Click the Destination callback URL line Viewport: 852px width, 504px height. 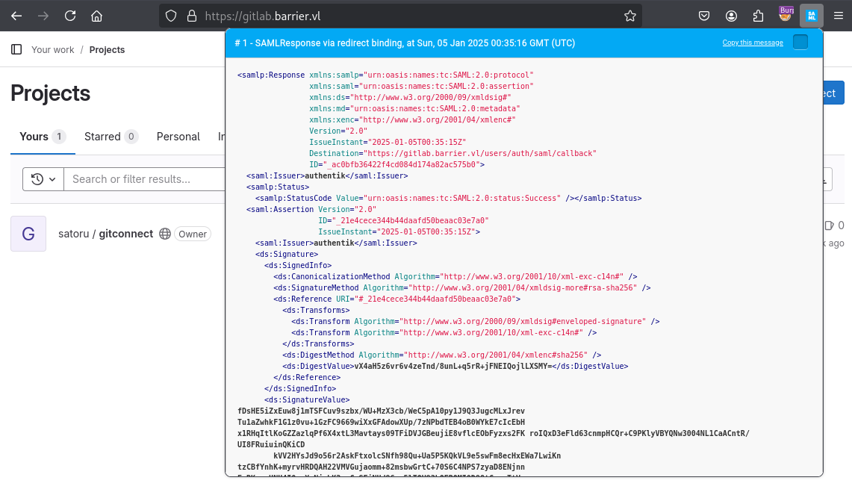pos(453,153)
